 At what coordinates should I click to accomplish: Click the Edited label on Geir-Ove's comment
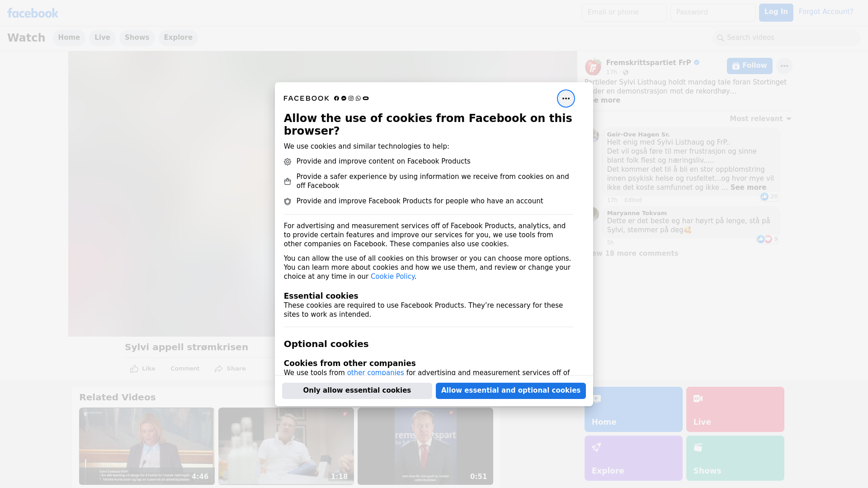[633, 200]
